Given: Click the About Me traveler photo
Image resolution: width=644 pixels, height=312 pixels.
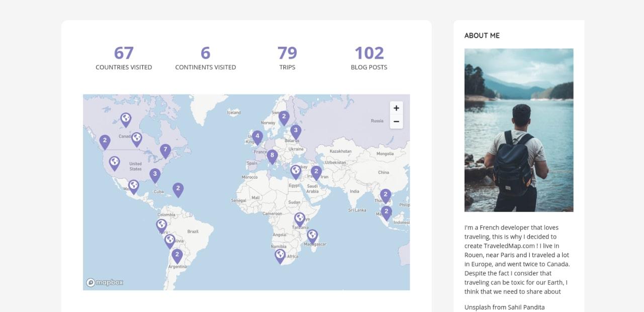Looking at the screenshot, I should (x=518, y=130).
